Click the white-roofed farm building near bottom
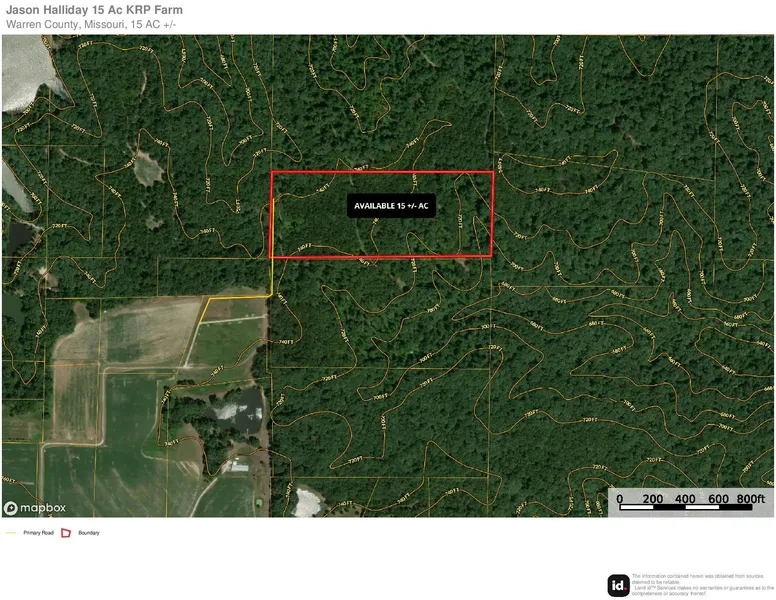 [x=240, y=467]
